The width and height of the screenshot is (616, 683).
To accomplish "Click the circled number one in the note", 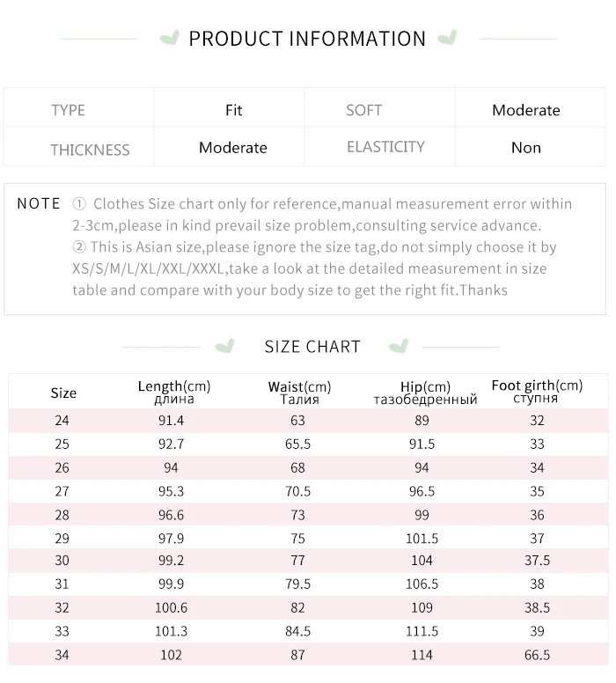I will point(79,204).
